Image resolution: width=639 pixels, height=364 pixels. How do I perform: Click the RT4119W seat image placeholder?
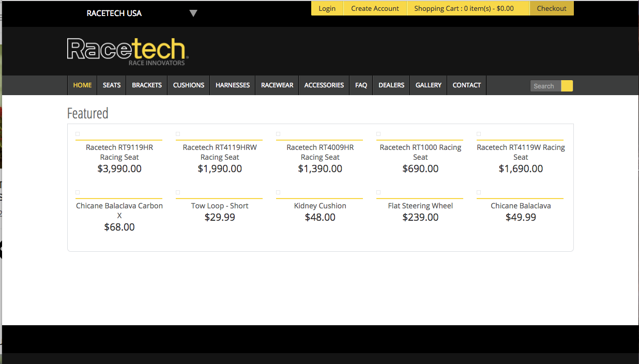pos(479,134)
